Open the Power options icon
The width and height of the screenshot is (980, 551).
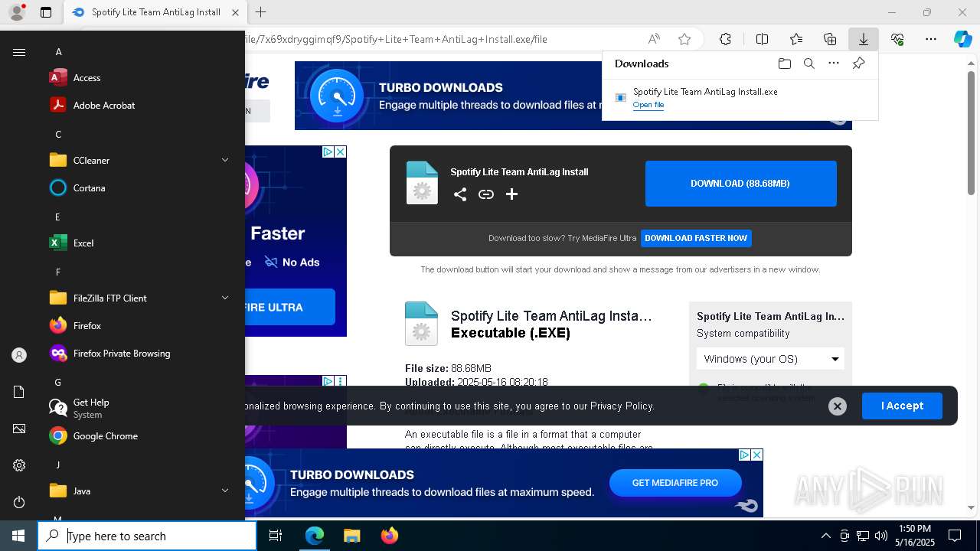(x=19, y=502)
